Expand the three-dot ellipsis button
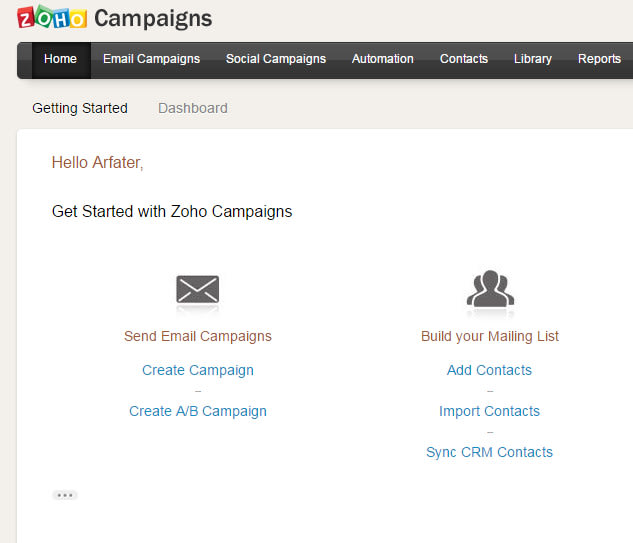 (x=65, y=495)
